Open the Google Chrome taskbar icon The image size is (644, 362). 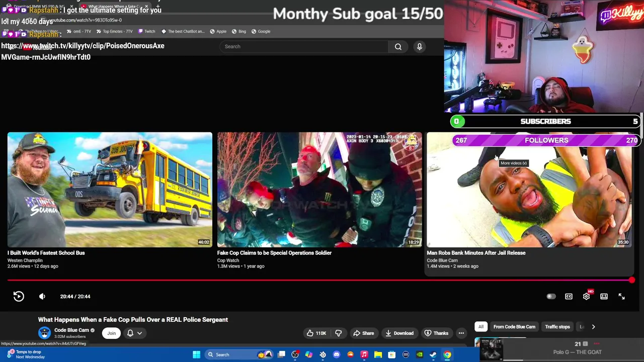point(447,354)
